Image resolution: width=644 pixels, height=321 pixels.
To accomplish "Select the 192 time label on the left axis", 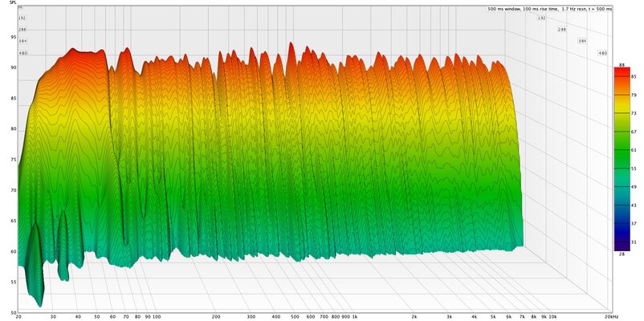I will pos(22,18).
